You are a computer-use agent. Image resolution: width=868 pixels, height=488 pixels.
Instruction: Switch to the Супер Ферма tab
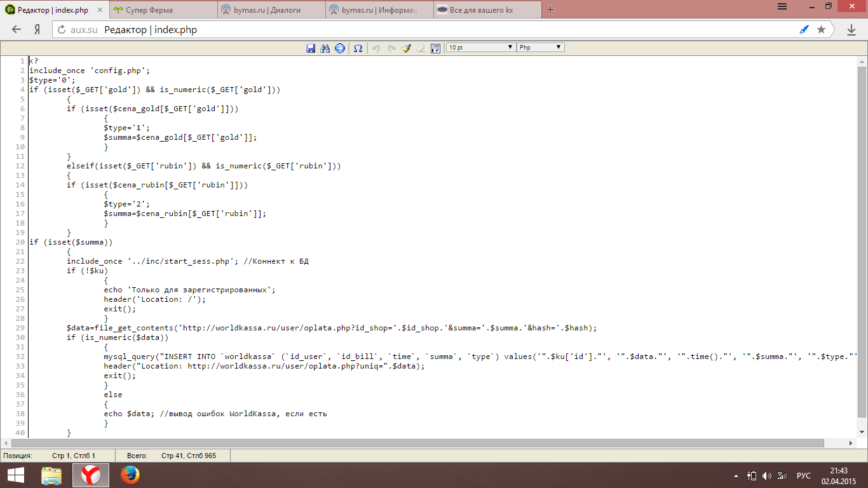click(159, 10)
